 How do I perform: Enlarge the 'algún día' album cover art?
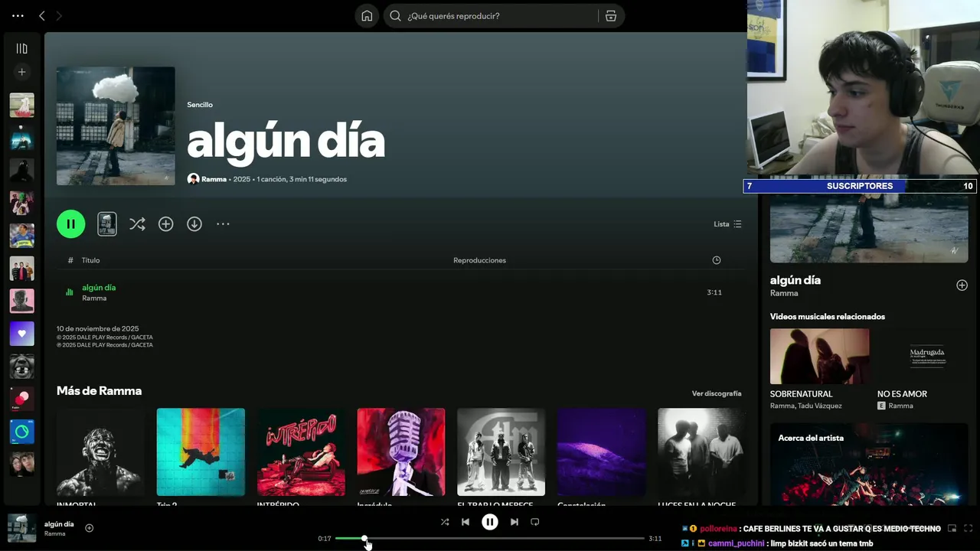click(x=116, y=126)
